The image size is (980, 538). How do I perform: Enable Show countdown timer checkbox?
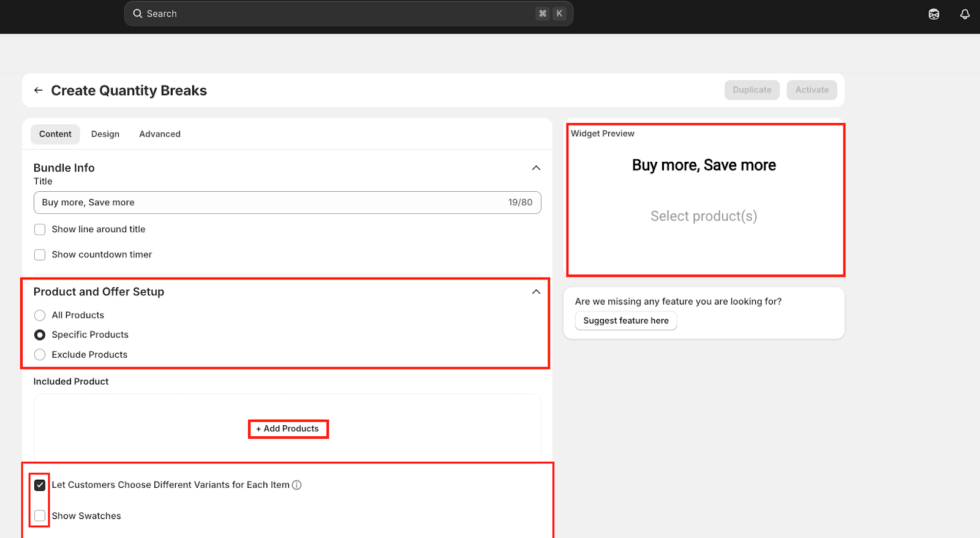(x=40, y=255)
